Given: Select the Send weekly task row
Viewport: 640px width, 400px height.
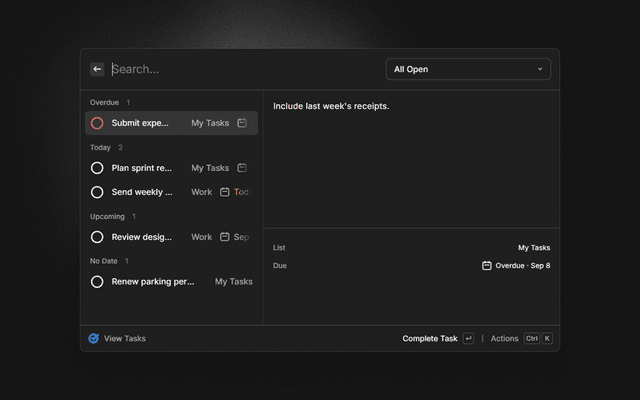Looking at the screenshot, I should (171, 192).
